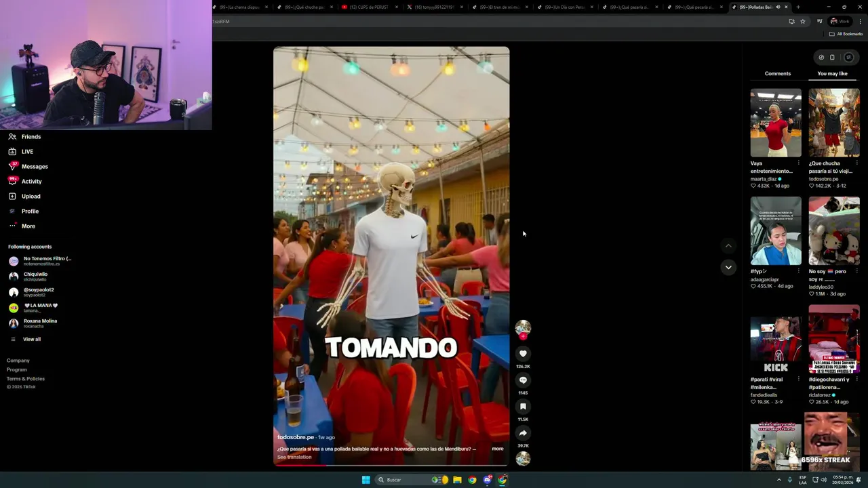Open the ¿Que chucha pasaría recommended thumbnail
Screen dimensions: 868x488
point(834,123)
